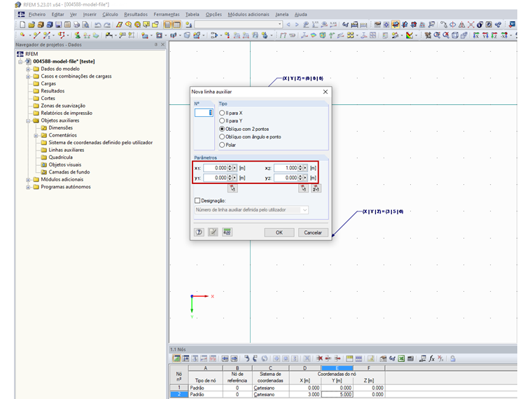Select 'II para Y' line type
This screenshot has height=399, width=532.
click(x=222, y=121)
